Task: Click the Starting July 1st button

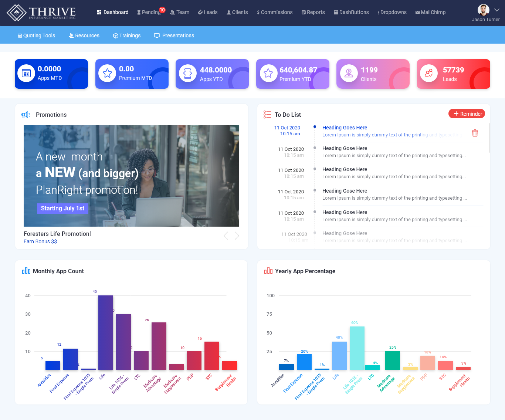Action: click(x=62, y=209)
